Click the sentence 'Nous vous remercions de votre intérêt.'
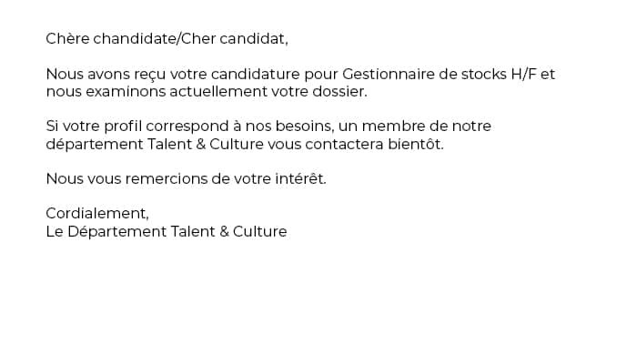The height and width of the screenshot is (364, 637). pos(186,179)
